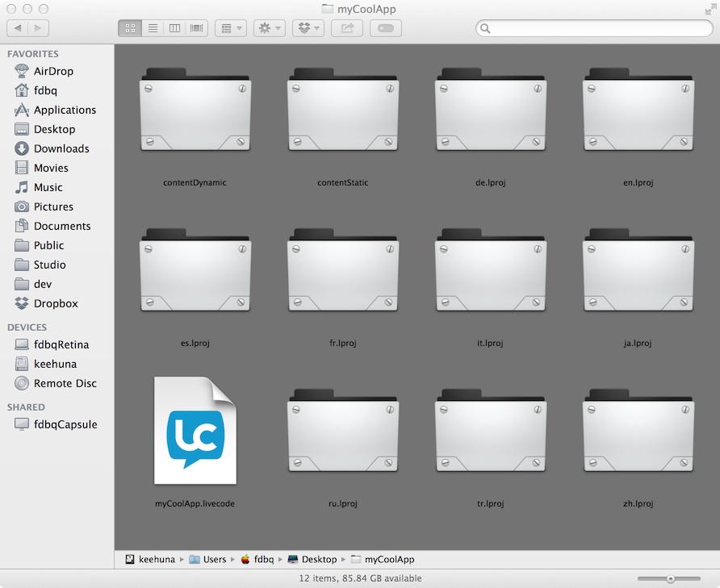Click the Share toolbar button
The image size is (720, 588).
(x=347, y=28)
